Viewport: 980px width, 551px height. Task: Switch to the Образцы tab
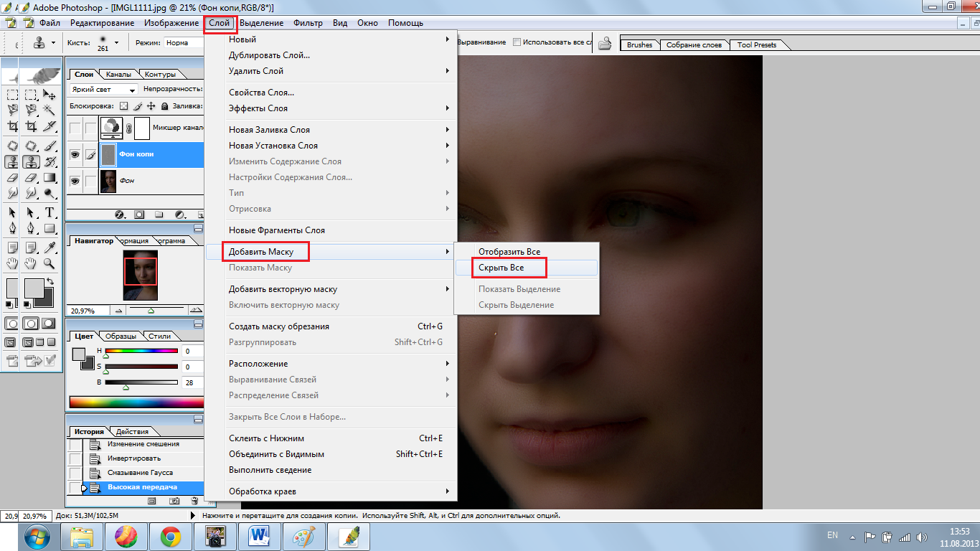coord(121,336)
